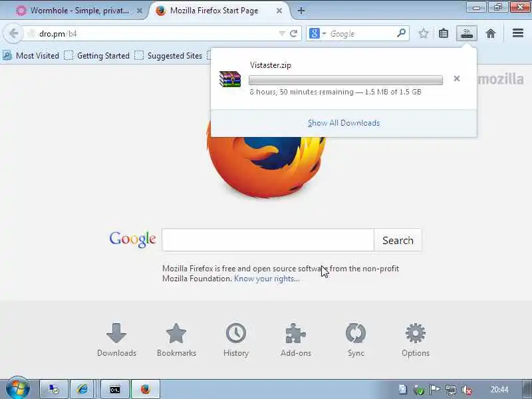Open the Command Prompt taskbar item
Image resolution: width=532 pixels, height=399 pixels.
point(115,390)
